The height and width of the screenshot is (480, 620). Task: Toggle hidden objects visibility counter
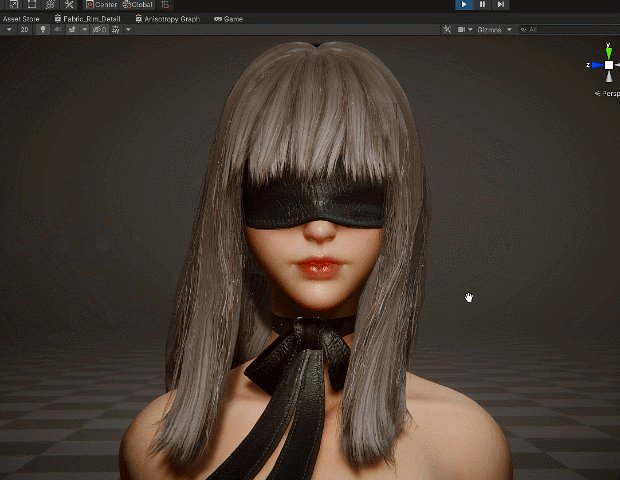tap(99, 30)
